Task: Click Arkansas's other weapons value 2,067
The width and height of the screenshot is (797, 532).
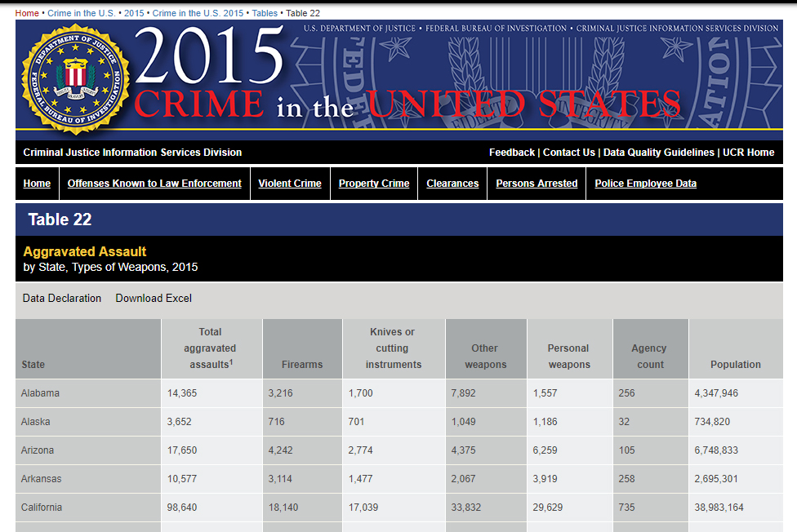Action: click(x=464, y=479)
